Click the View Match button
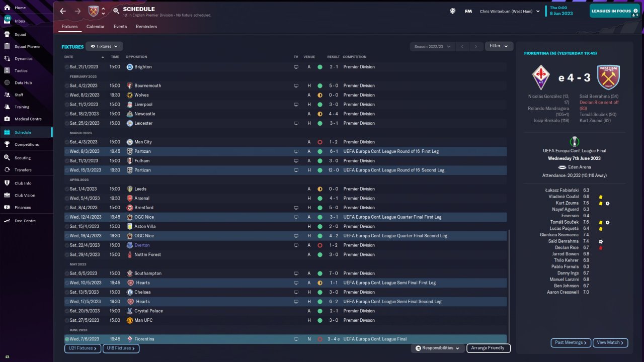 [610, 343]
